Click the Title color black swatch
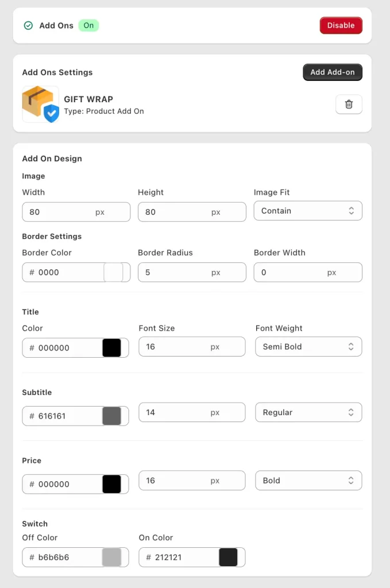This screenshot has width=390, height=588. (x=111, y=348)
